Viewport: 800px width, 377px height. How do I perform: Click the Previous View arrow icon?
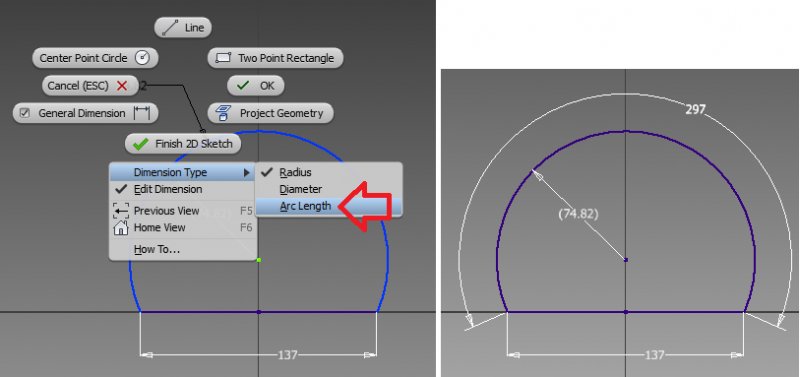click(x=121, y=211)
